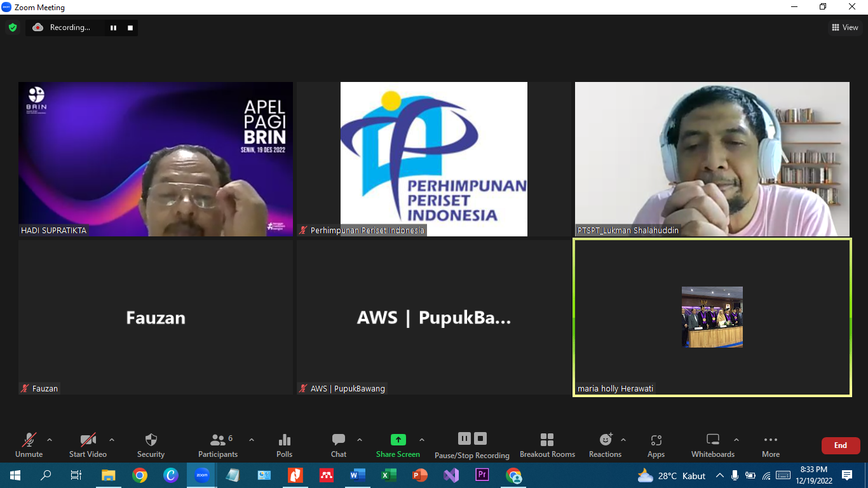
Task: Open the Chat panel
Action: click(x=339, y=445)
